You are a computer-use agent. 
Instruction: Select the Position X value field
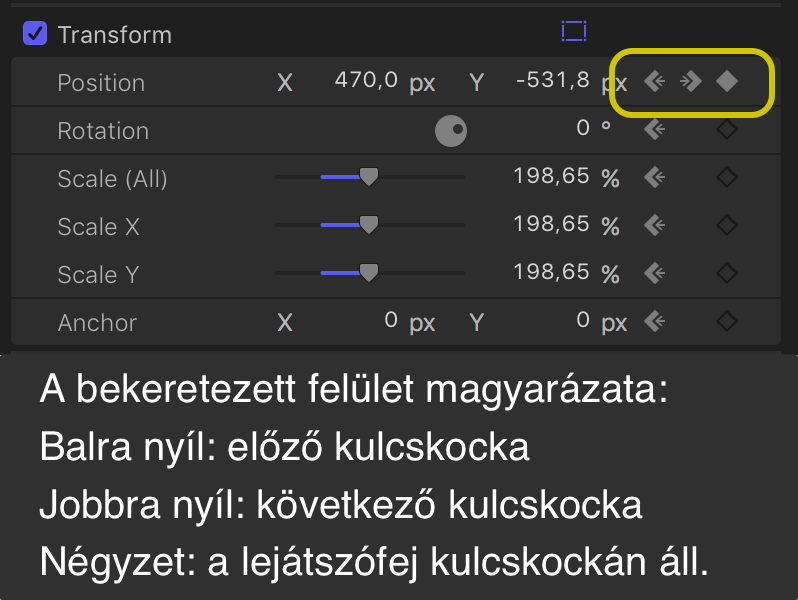coord(366,80)
